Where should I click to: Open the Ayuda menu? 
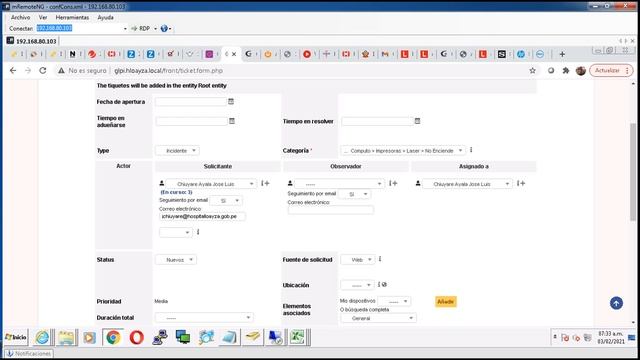coord(105,18)
